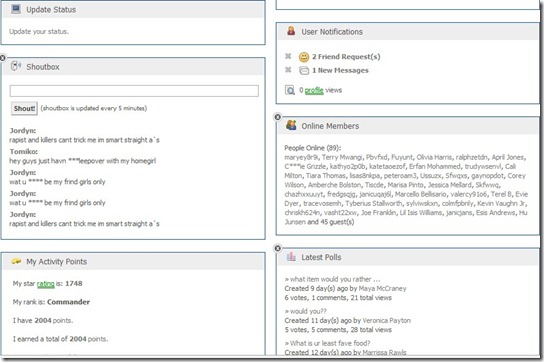Close the Latest Polls panel with its X
The width and height of the screenshot is (544, 362).
click(x=277, y=248)
